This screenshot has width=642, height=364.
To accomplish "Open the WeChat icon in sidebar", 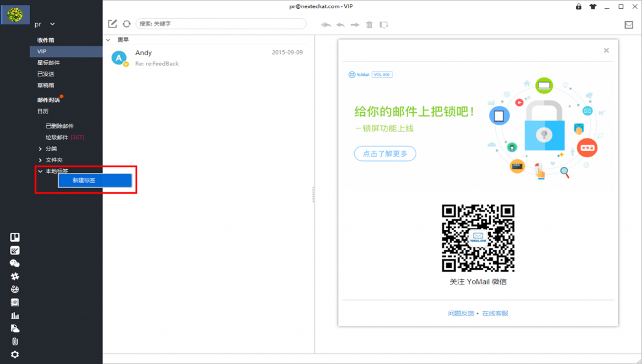I will tap(15, 263).
